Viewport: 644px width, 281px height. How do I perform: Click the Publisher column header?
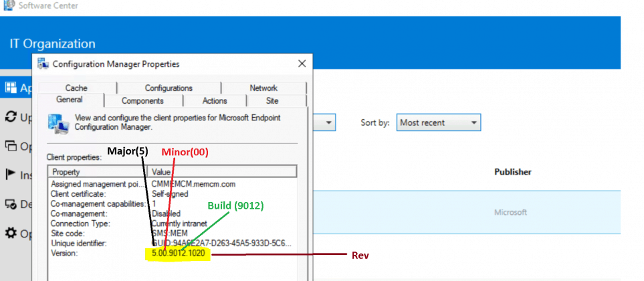click(x=513, y=172)
